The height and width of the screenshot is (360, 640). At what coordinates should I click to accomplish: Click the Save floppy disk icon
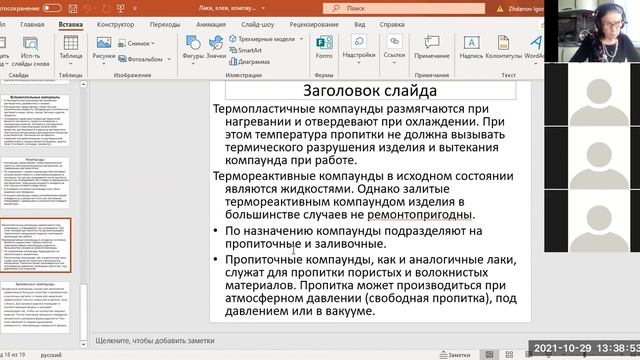coord(73,8)
